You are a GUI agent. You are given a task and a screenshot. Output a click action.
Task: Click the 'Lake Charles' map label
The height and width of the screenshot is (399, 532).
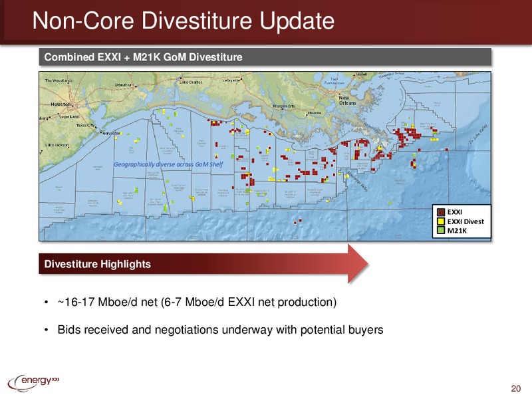point(191,82)
